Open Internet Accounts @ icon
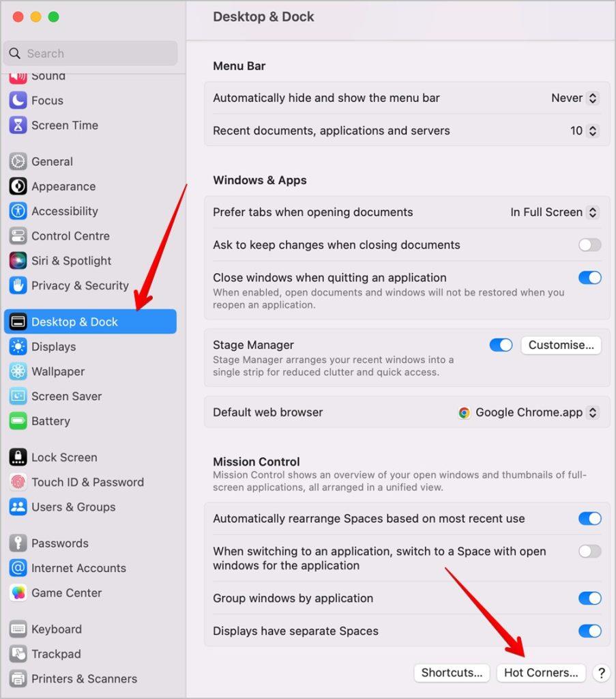The width and height of the screenshot is (616, 699). (18, 568)
